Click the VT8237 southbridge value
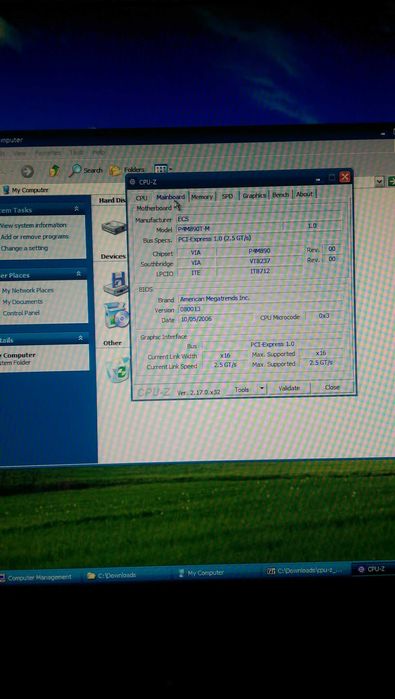This screenshot has width=395, height=699. coord(260,261)
